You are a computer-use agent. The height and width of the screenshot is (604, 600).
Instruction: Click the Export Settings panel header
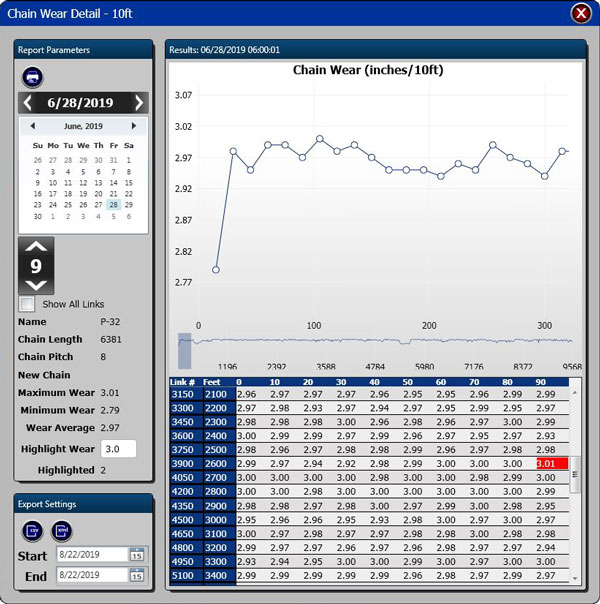point(83,504)
